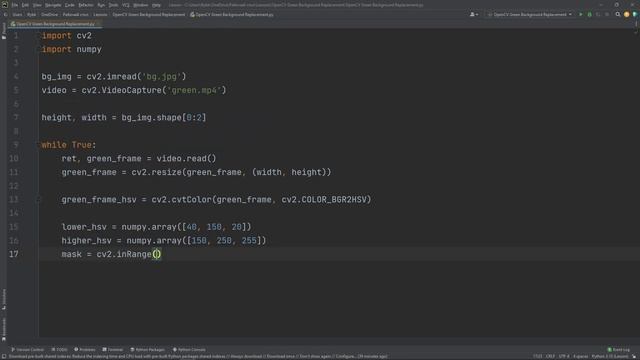Open the run configuration dropdown
640x360 pixels.
coord(530,14)
